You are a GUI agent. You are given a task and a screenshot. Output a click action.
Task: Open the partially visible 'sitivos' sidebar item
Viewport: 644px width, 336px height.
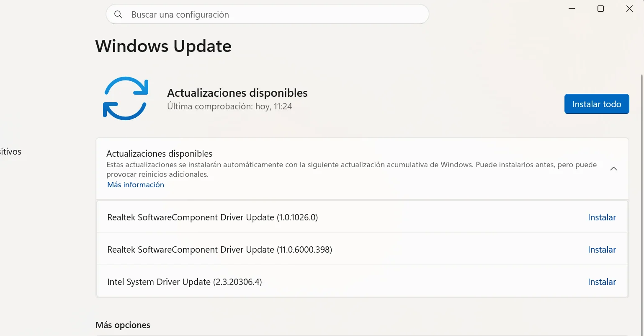10,152
